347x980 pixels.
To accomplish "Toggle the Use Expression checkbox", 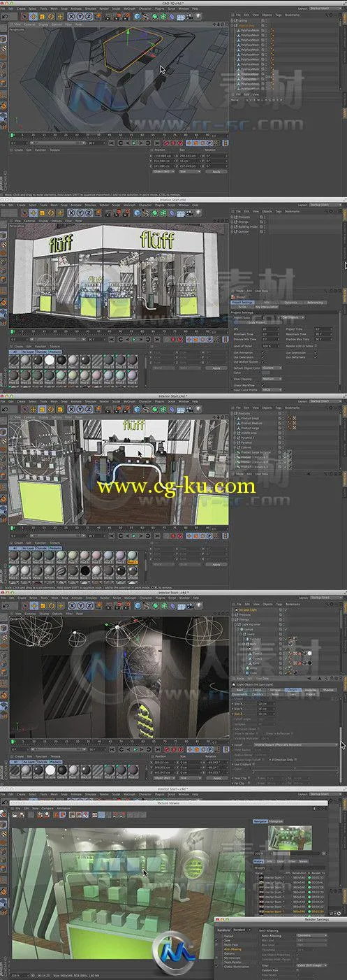I will pos(316,352).
